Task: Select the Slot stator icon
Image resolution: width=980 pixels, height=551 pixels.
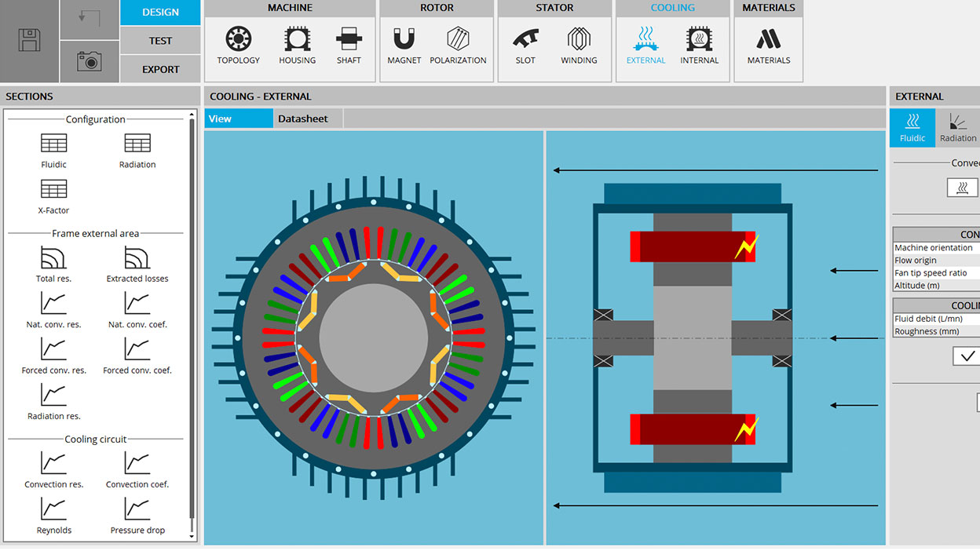Action: coord(525,46)
